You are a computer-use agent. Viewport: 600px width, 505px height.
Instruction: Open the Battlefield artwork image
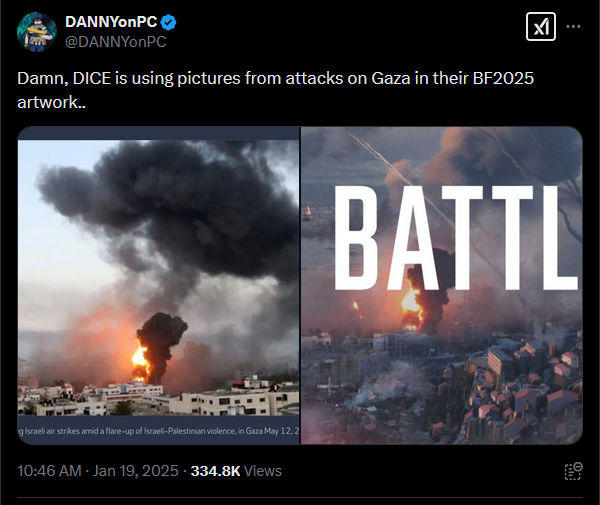[442, 285]
